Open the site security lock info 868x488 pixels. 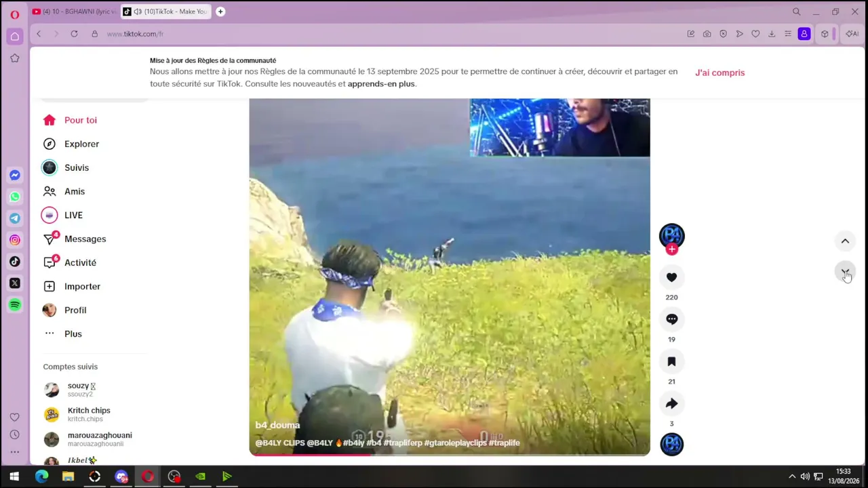click(94, 34)
